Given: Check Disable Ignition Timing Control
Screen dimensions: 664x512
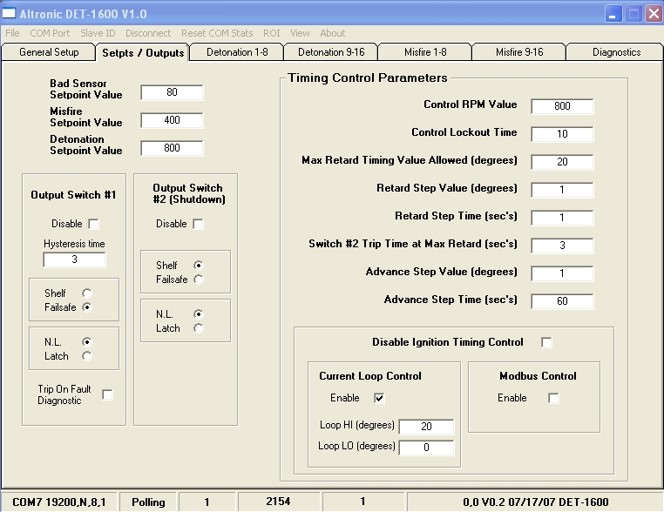Looking at the screenshot, I should click(547, 342).
